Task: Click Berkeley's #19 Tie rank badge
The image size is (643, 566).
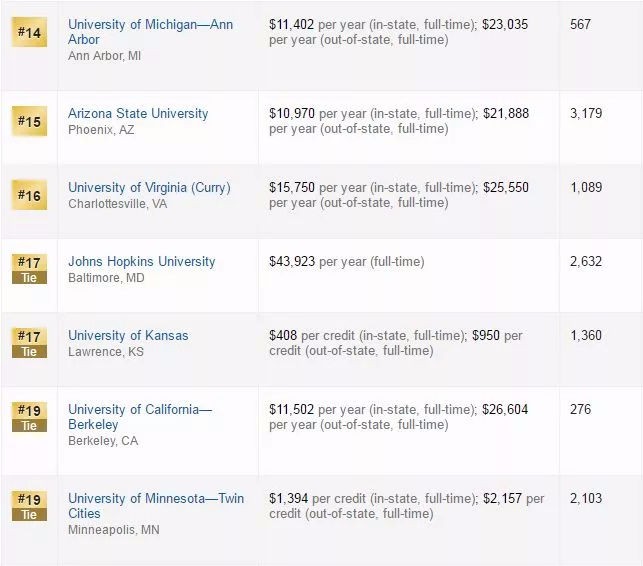Action: (29, 417)
